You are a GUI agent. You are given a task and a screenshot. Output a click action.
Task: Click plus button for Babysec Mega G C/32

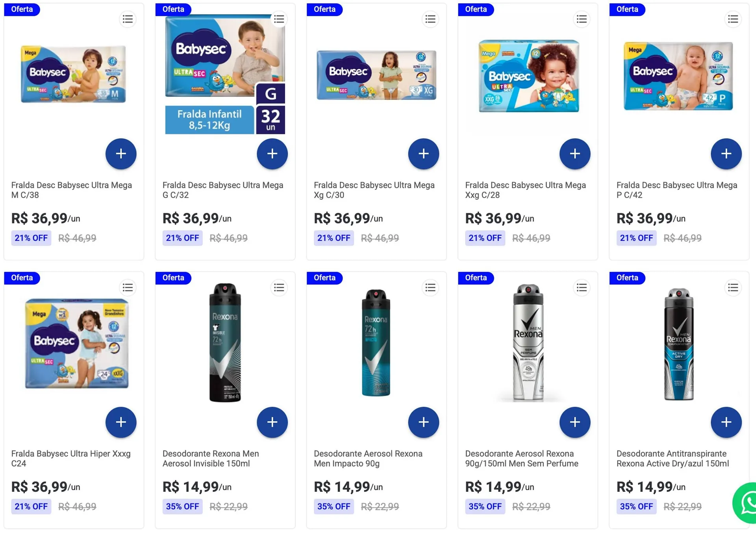[272, 154]
